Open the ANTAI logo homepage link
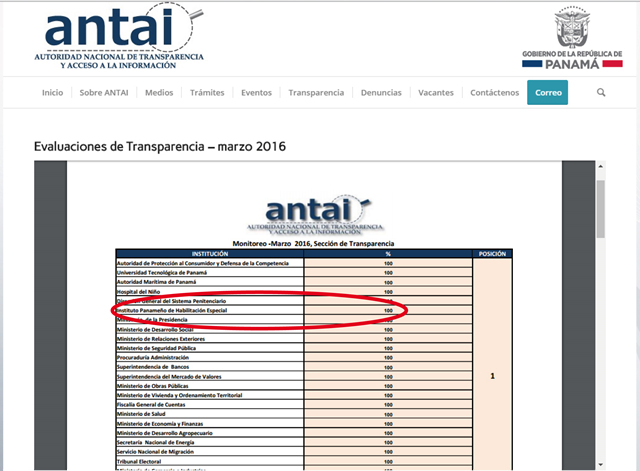 click(119, 37)
